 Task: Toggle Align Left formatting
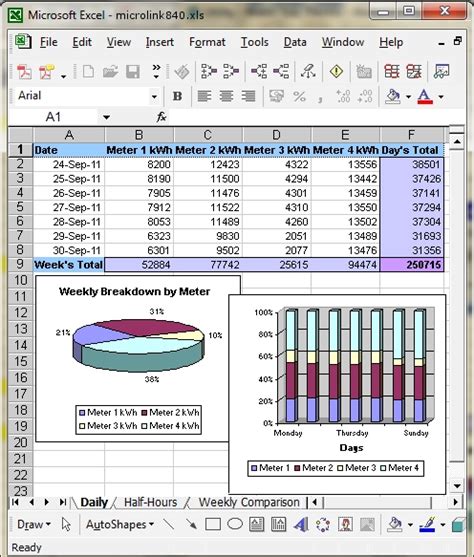point(204,96)
